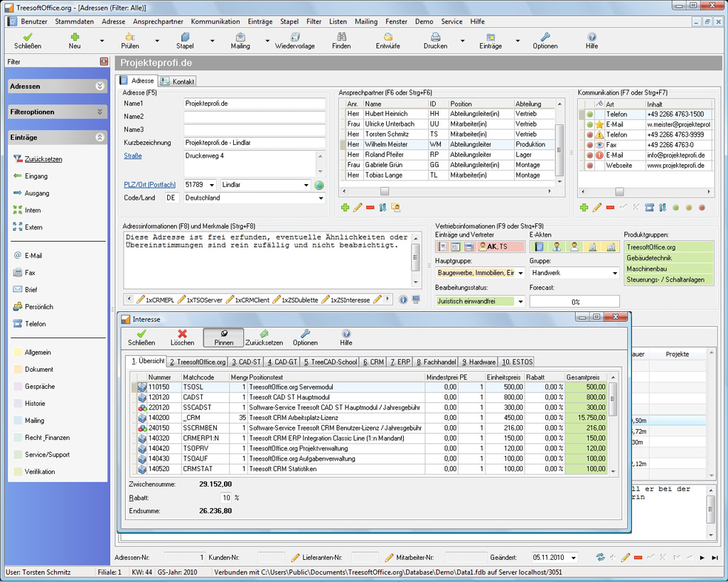Click the Straße link label
Screen dimensions: 728x582
point(133,156)
